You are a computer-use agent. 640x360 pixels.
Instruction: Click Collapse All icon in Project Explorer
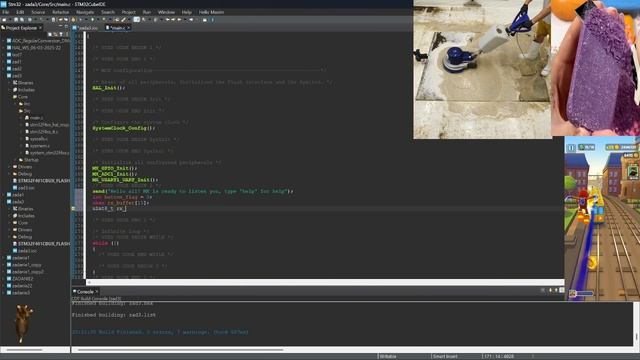coord(51,34)
